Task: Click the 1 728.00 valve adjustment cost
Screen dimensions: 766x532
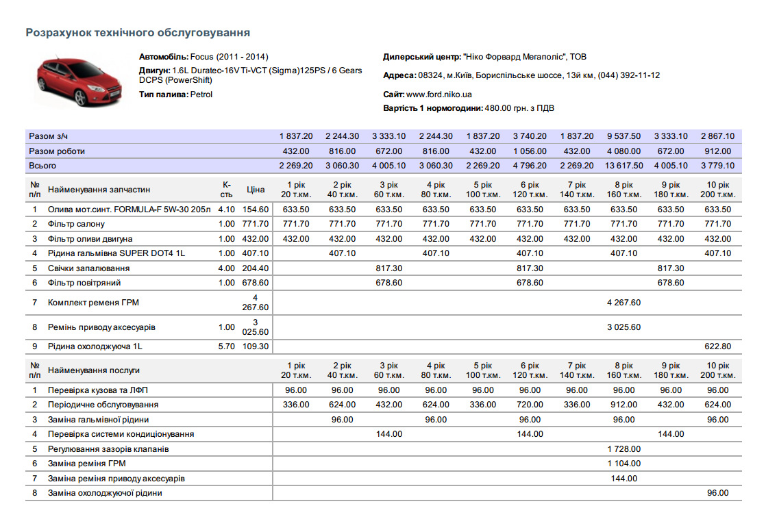Action: (623, 449)
